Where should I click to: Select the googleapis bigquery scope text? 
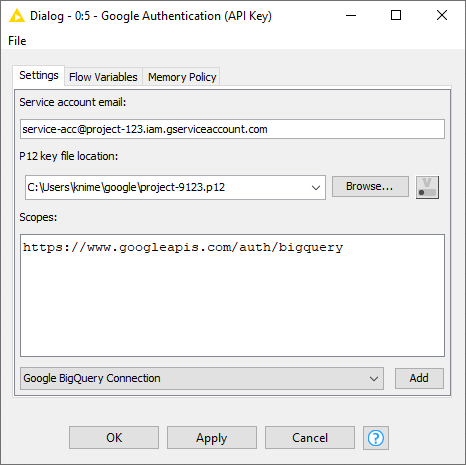coord(183,248)
